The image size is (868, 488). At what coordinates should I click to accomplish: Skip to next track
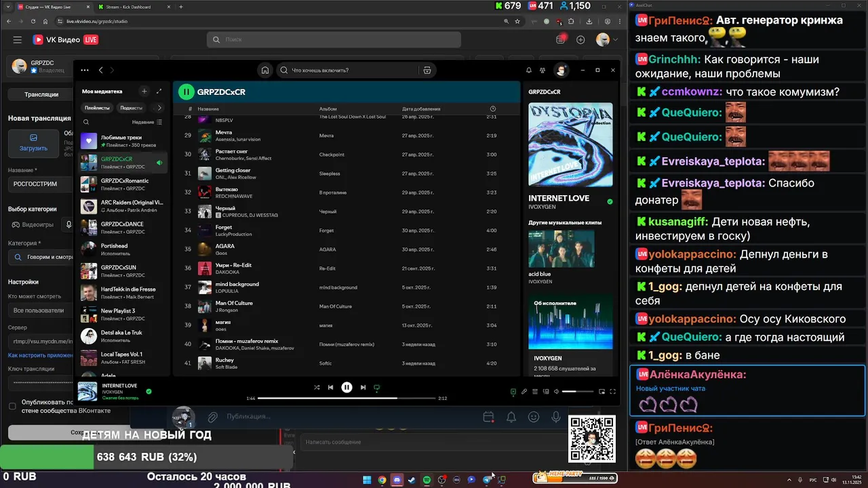[x=363, y=388]
